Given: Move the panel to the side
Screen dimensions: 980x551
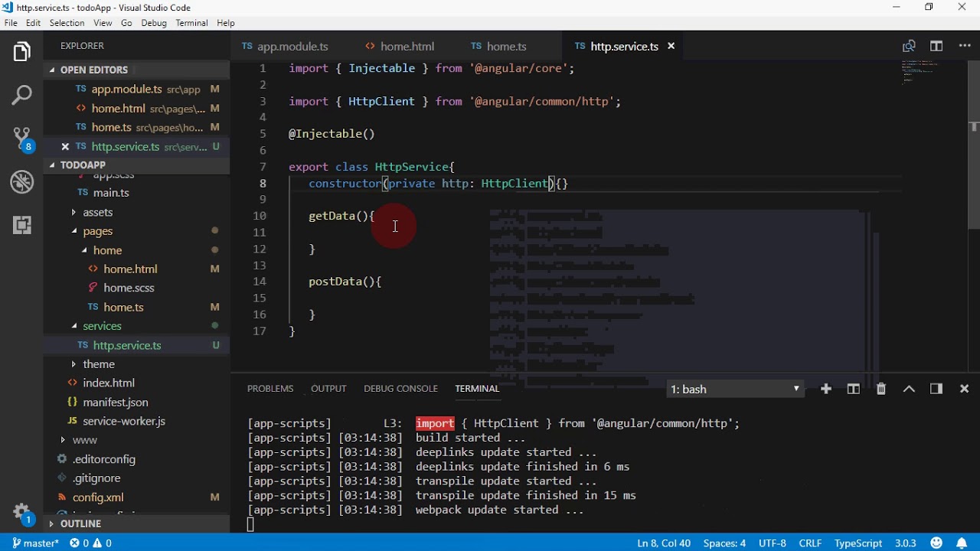Looking at the screenshot, I should click(936, 390).
